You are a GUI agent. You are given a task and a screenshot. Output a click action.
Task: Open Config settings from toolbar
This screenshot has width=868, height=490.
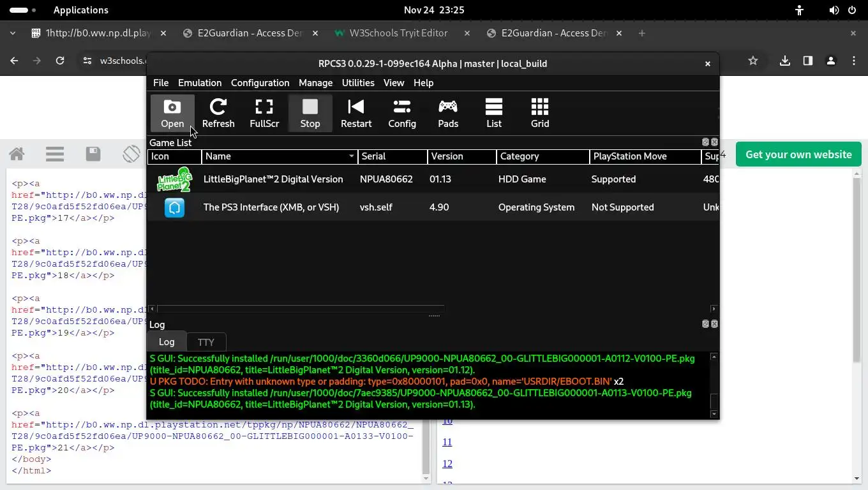coord(402,114)
